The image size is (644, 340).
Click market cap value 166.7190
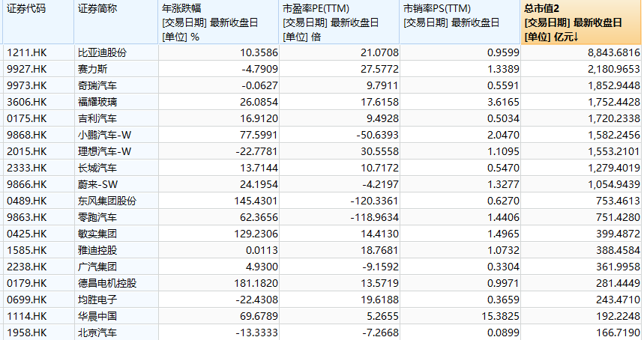click(x=619, y=333)
